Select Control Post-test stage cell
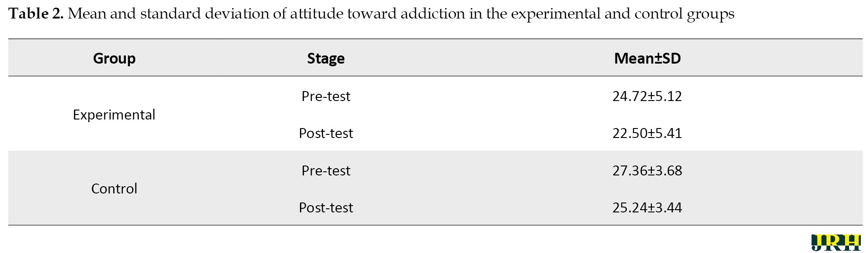Image resolution: width=868 pixels, height=253 pixels. tap(326, 207)
